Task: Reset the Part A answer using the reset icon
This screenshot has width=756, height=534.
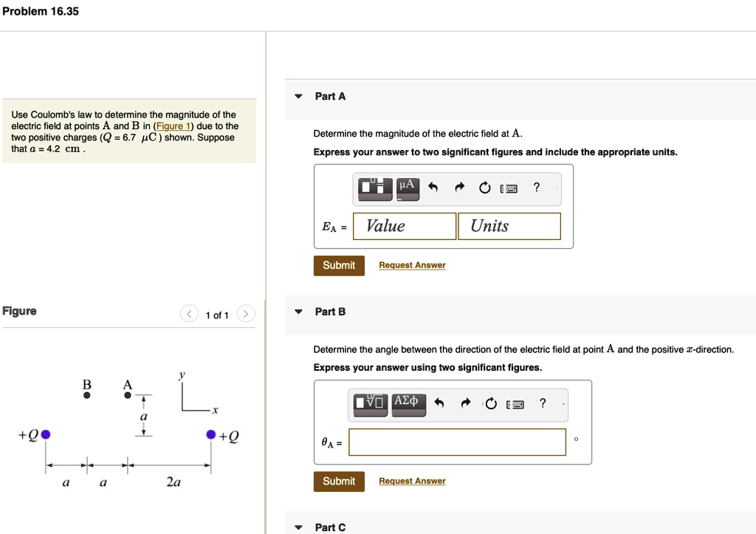Action: pyautogui.click(x=484, y=188)
